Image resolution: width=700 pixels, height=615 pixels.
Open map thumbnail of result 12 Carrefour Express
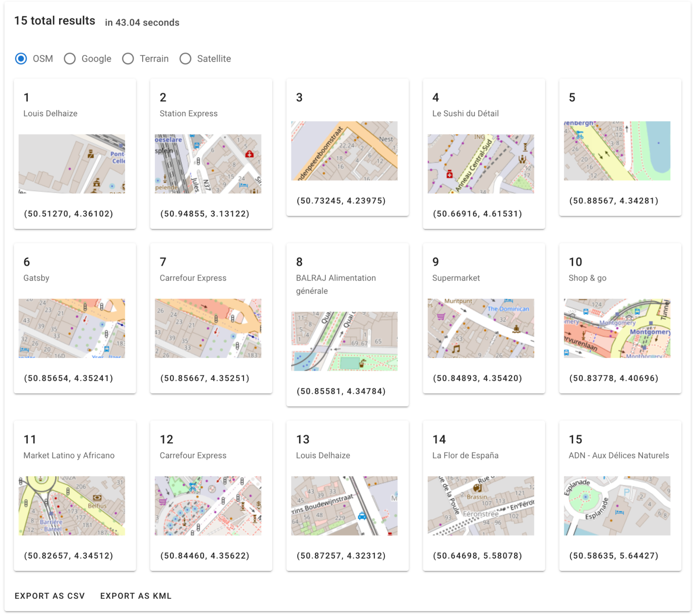tap(208, 505)
